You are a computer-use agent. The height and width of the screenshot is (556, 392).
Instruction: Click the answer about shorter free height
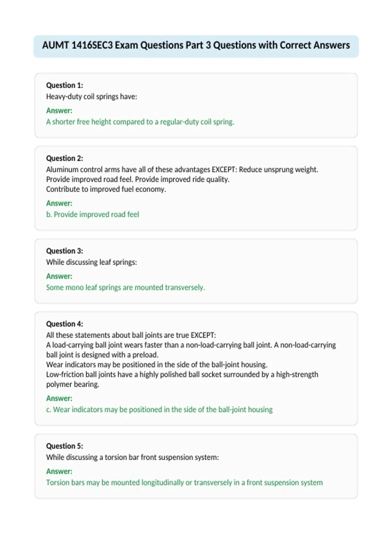tap(140, 122)
